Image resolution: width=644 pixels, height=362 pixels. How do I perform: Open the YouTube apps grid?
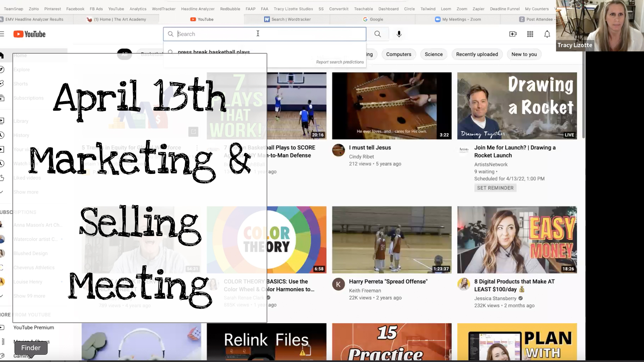pos(530,34)
